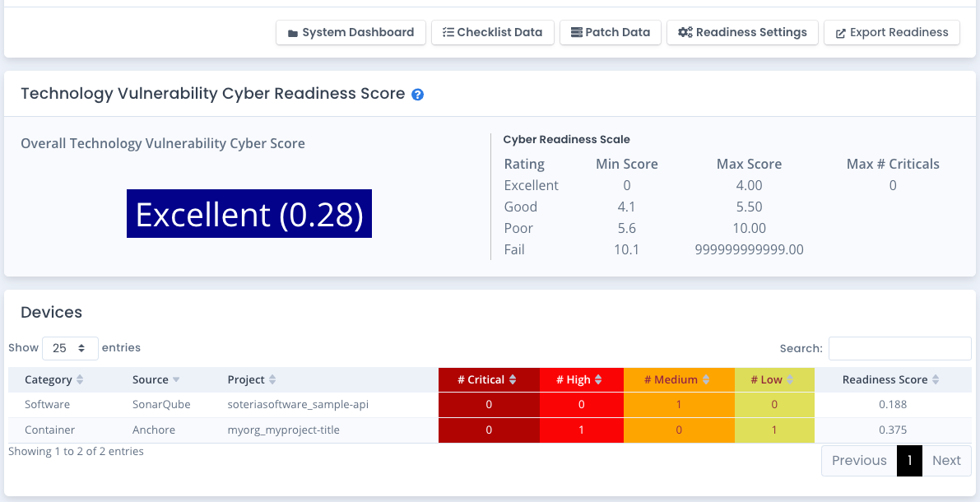Click Poor rating row label
Image resolution: width=980 pixels, height=502 pixels.
(518, 228)
